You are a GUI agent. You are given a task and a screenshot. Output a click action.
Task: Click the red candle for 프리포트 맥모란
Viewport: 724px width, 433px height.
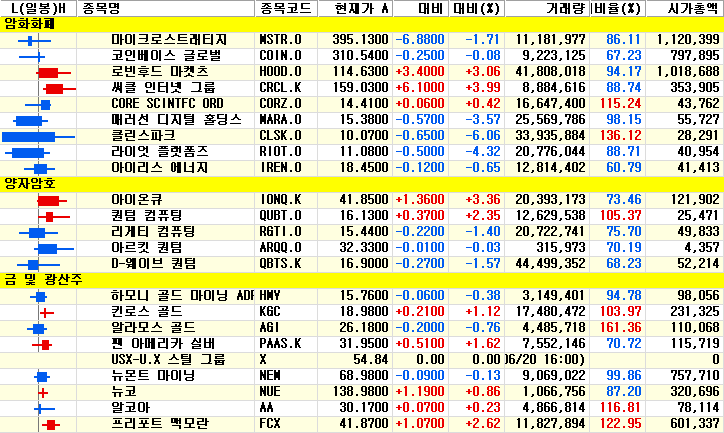coord(51,425)
